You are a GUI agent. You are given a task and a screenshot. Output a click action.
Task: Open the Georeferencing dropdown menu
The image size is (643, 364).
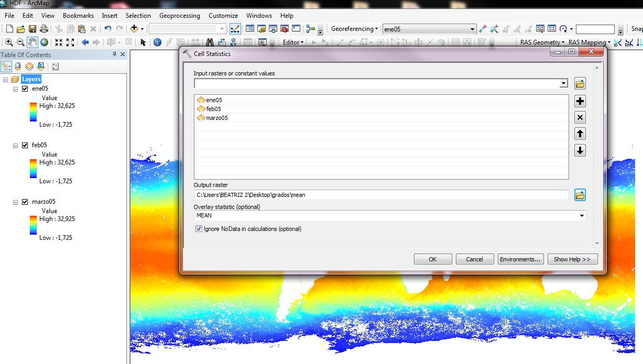point(355,29)
